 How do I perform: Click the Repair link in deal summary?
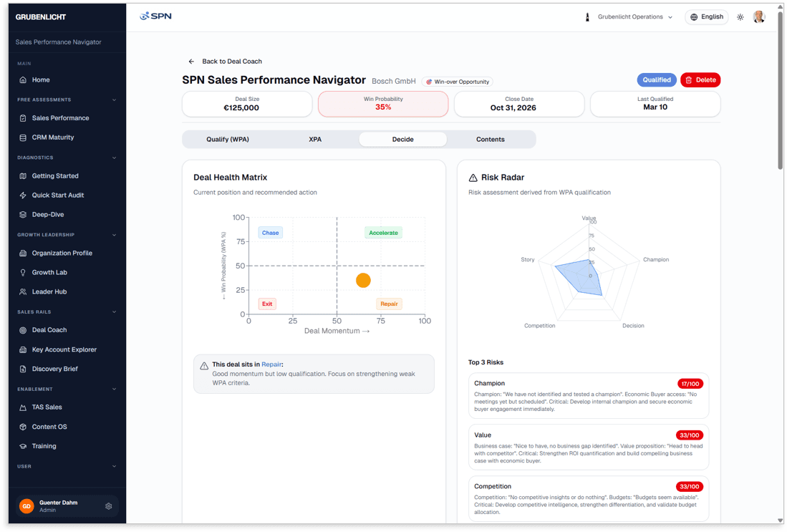click(271, 364)
